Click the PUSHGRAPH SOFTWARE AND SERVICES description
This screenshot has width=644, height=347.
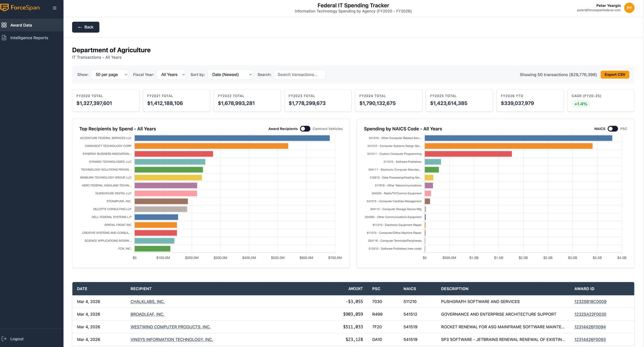pyautogui.click(x=480, y=302)
